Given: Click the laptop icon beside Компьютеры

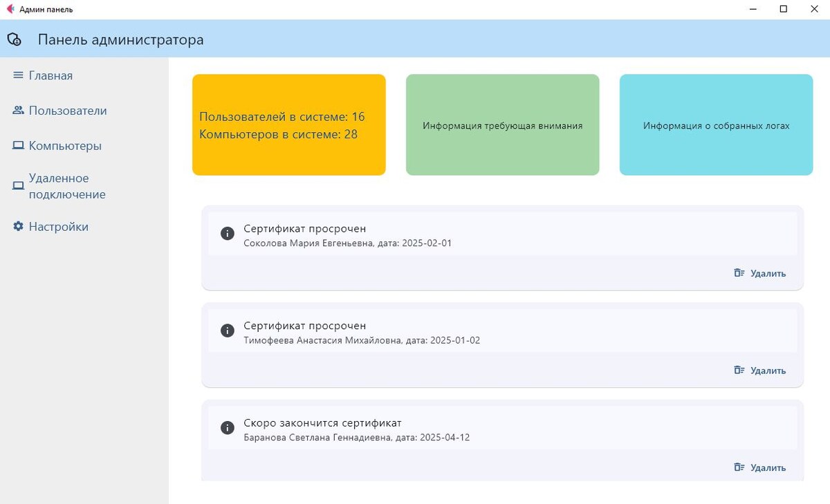Looking at the screenshot, I should tap(19, 146).
